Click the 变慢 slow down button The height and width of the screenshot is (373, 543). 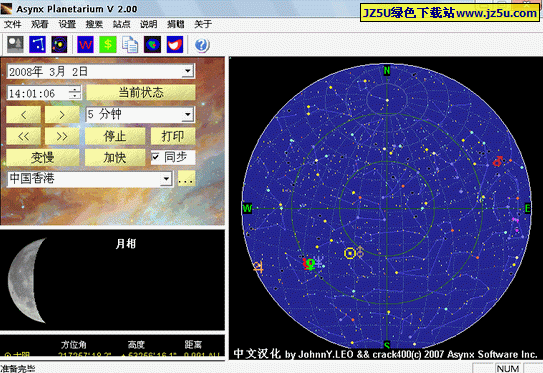tap(43, 157)
